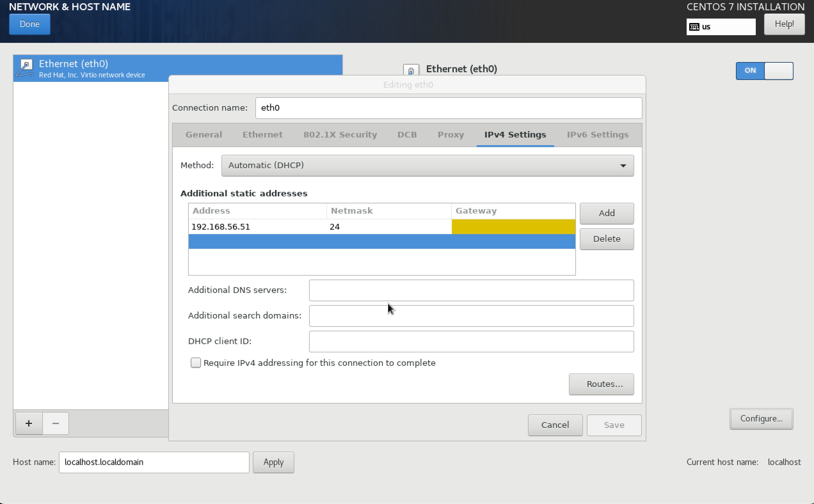Screen dimensions: 814x504
Task: Open the Help! button
Action: [784, 24]
